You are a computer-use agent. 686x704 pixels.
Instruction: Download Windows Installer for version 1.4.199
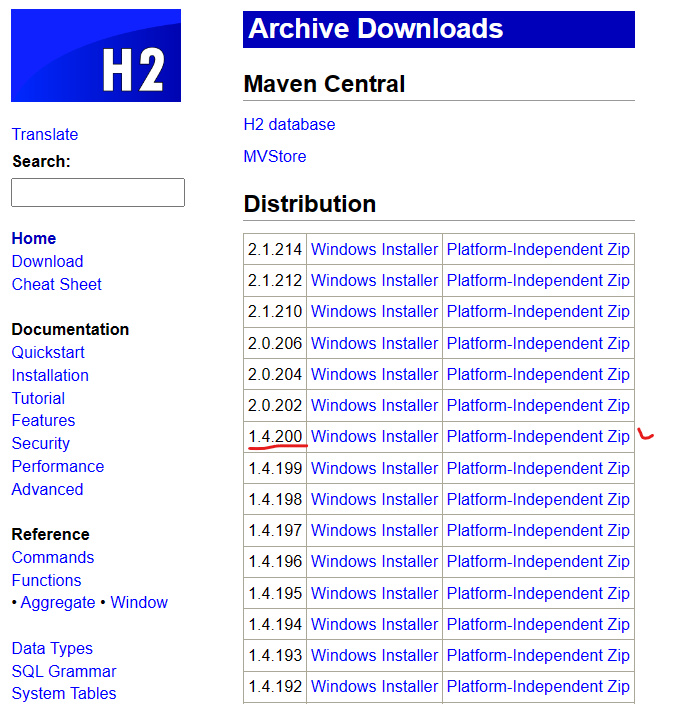point(374,468)
